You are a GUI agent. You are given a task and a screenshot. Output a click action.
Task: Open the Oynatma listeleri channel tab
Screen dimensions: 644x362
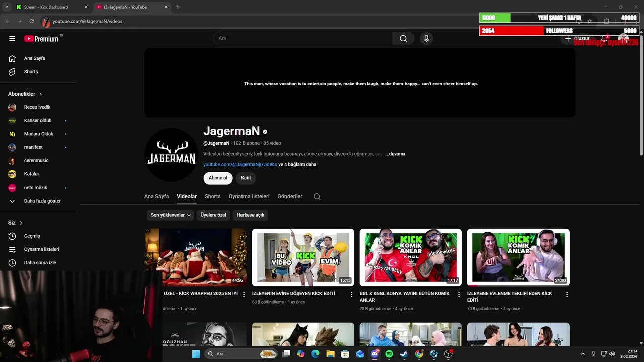tap(249, 197)
